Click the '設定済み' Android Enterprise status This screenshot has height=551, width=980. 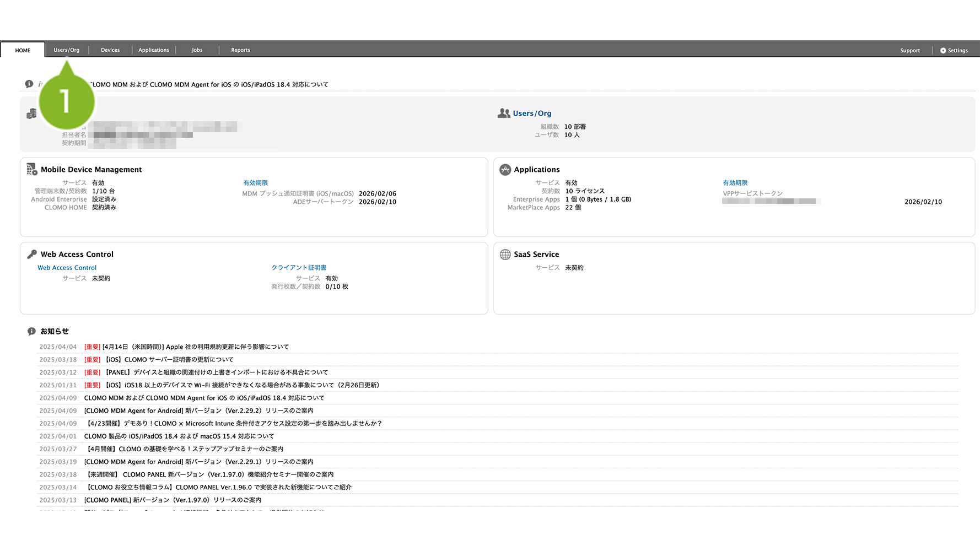tap(104, 199)
